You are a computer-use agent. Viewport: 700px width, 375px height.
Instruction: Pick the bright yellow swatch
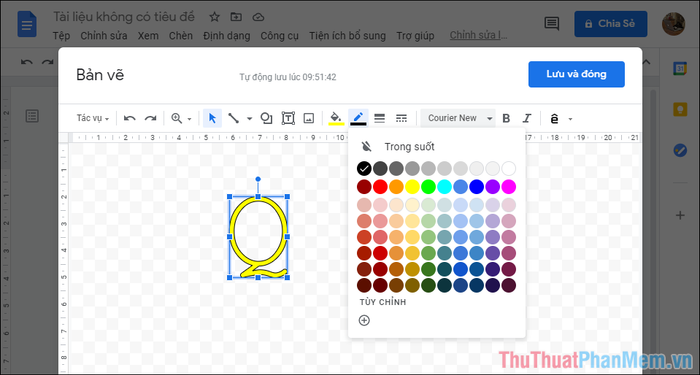click(412, 187)
